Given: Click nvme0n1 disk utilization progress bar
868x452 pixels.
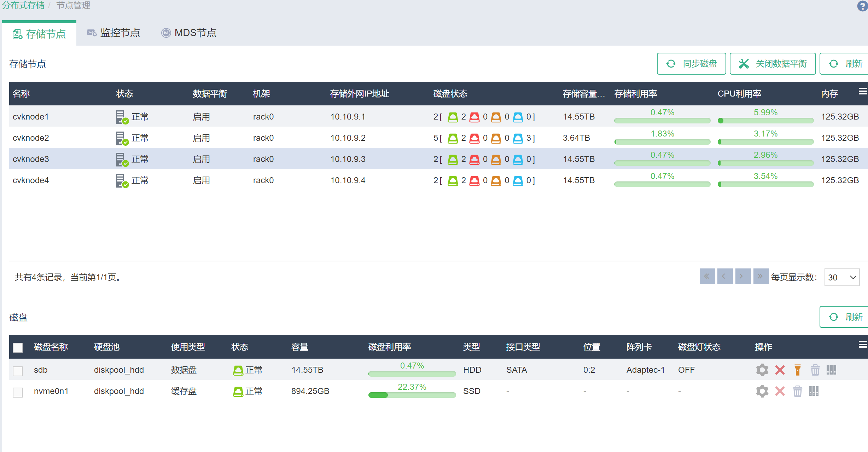Looking at the screenshot, I should coord(412,395).
